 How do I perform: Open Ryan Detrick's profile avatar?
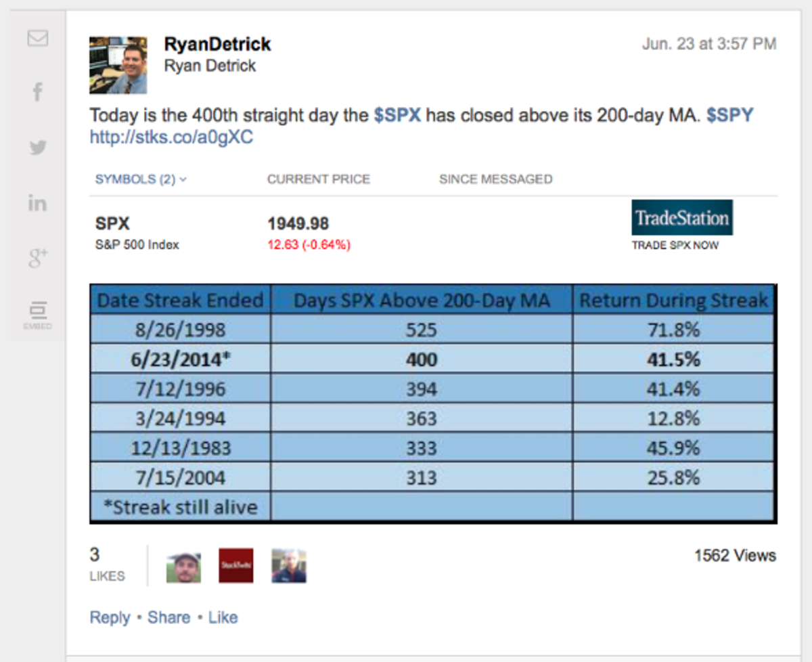[x=118, y=65]
